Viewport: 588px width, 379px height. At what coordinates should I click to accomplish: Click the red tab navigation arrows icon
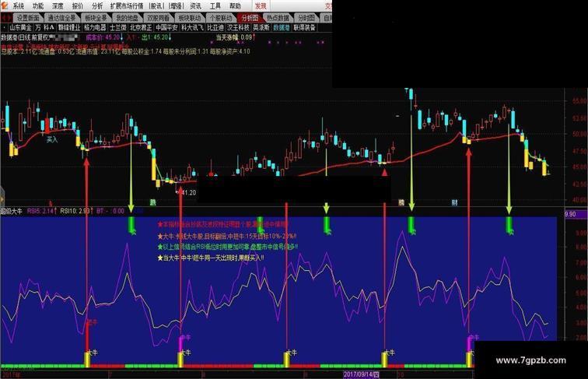click(6, 18)
